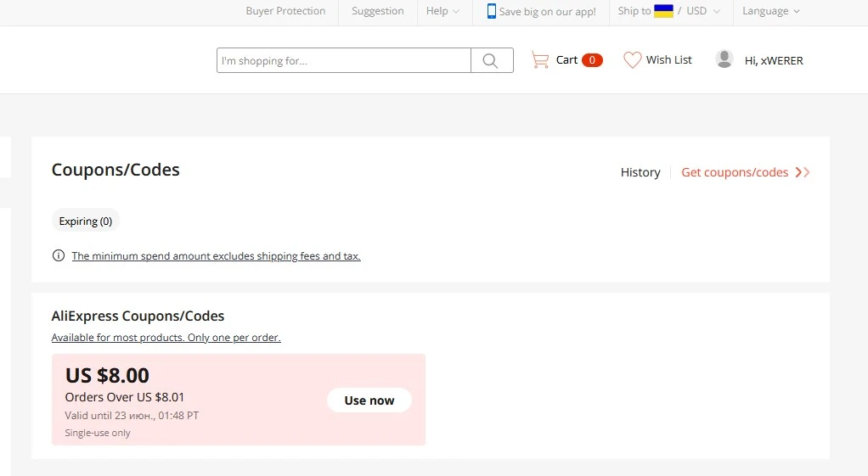
Task: Click the info icon beside minimum spend note
Action: pyautogui.click(x=58, y=255)
